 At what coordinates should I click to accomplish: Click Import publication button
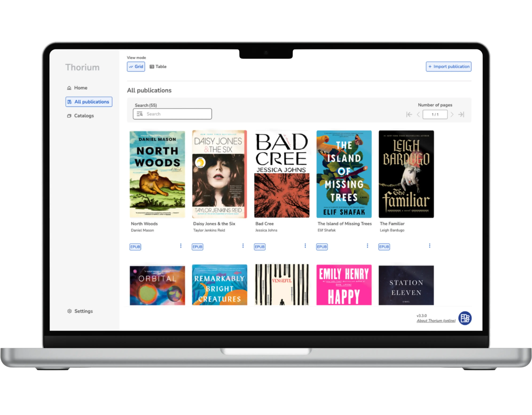point(448,67)
